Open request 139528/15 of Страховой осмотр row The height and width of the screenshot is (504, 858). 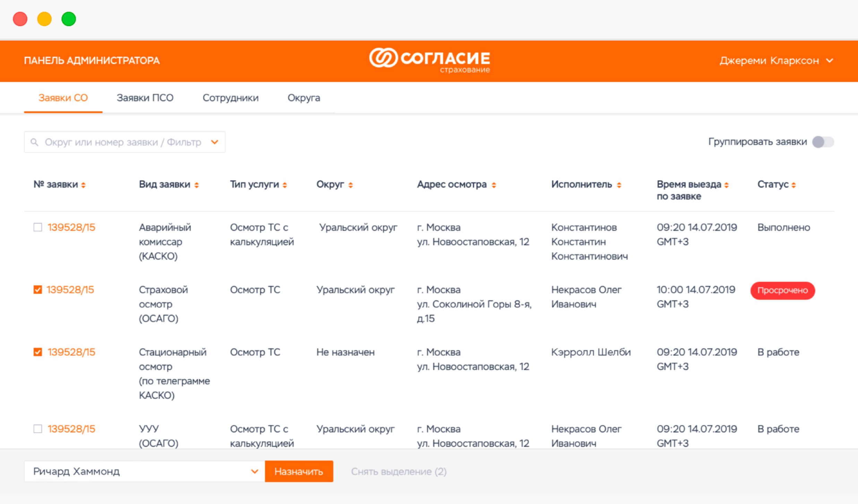click(x=70, y=290)
